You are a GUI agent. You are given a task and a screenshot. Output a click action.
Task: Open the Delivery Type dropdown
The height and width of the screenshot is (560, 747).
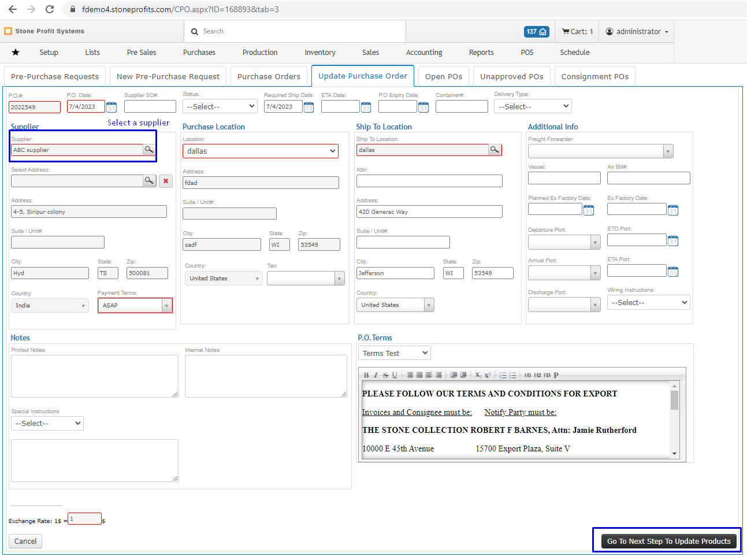pos(533,106)
